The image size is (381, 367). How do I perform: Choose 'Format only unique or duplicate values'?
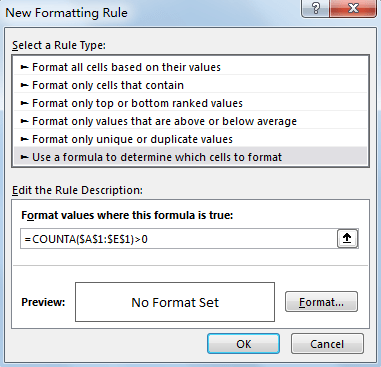[190, 139]
